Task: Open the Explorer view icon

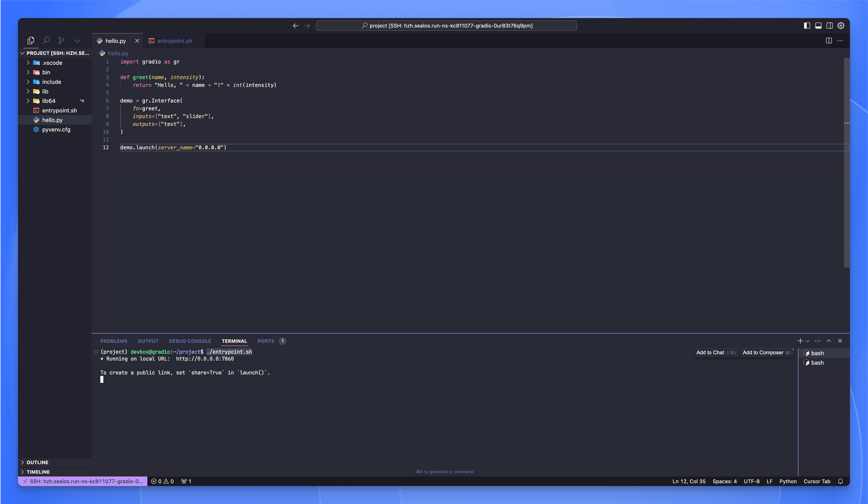Action: tap(31, 41)
